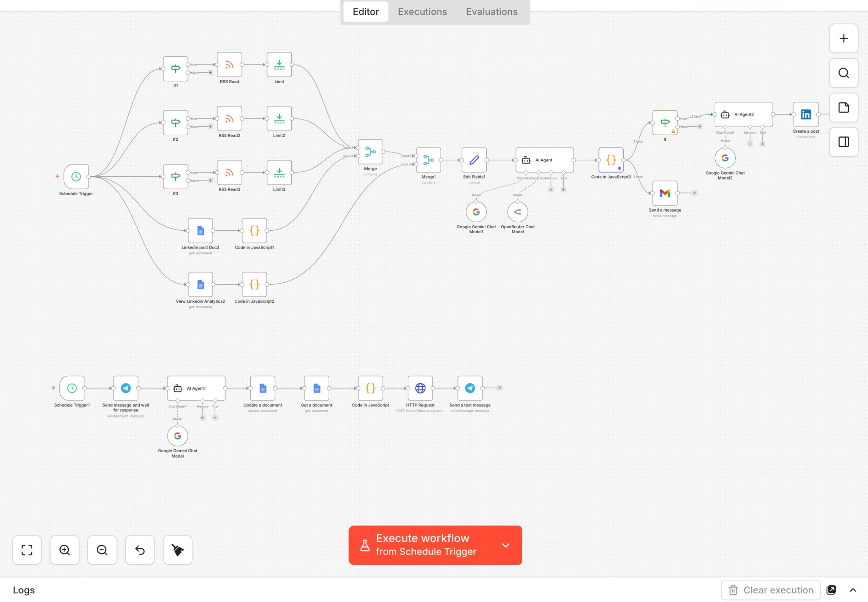Open logs in new window icon
The height and width of the screenshot is (602, 868).
(831, 590)
